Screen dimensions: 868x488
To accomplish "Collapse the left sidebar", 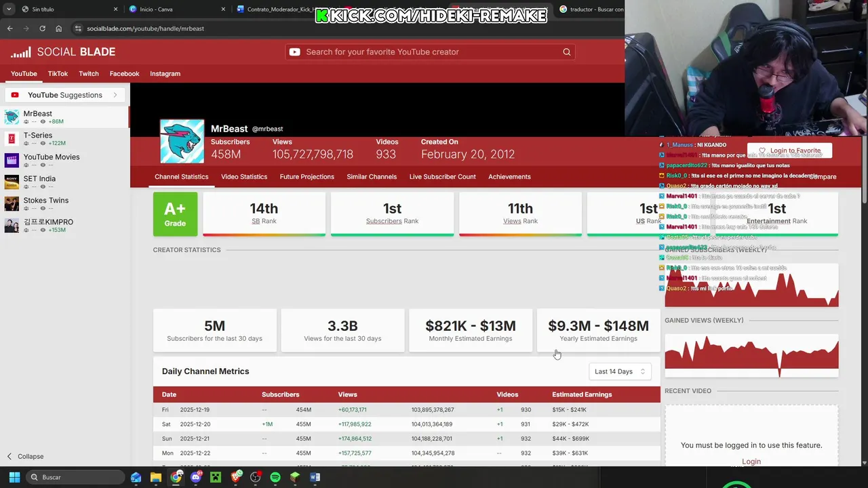I will (x=25, y=457).
